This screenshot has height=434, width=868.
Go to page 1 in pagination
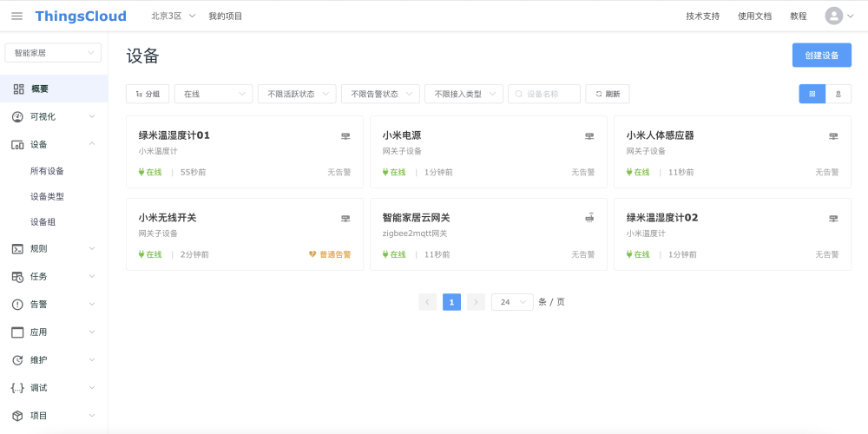click(451, 302)
